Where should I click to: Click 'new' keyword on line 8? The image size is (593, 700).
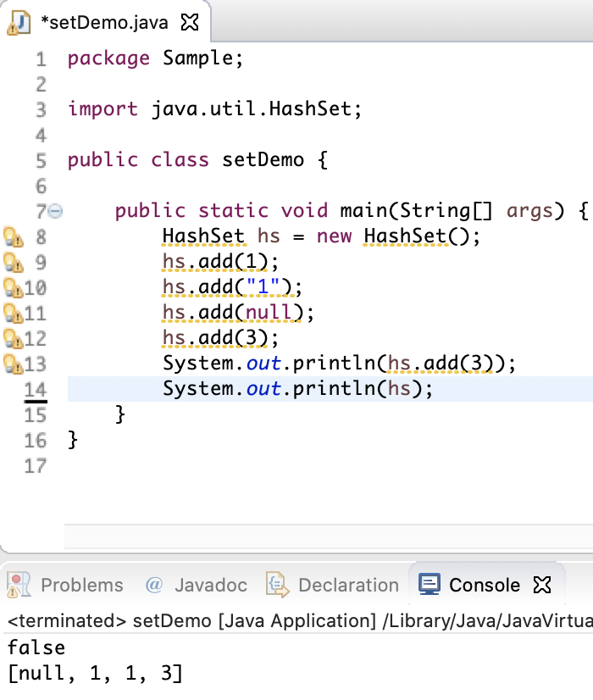coord(335,236)
